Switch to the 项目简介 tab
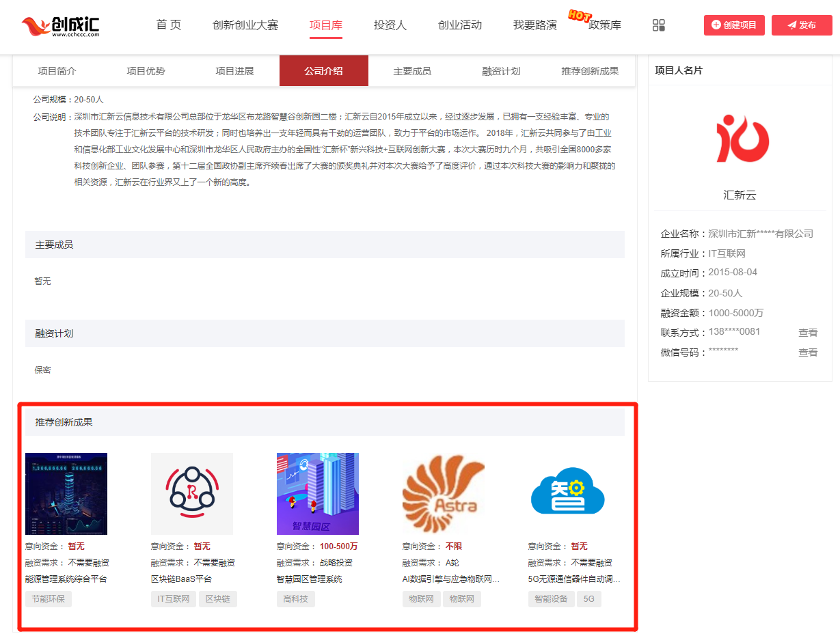The height and width of the screenshot is (638, 840). coord(57,71)
